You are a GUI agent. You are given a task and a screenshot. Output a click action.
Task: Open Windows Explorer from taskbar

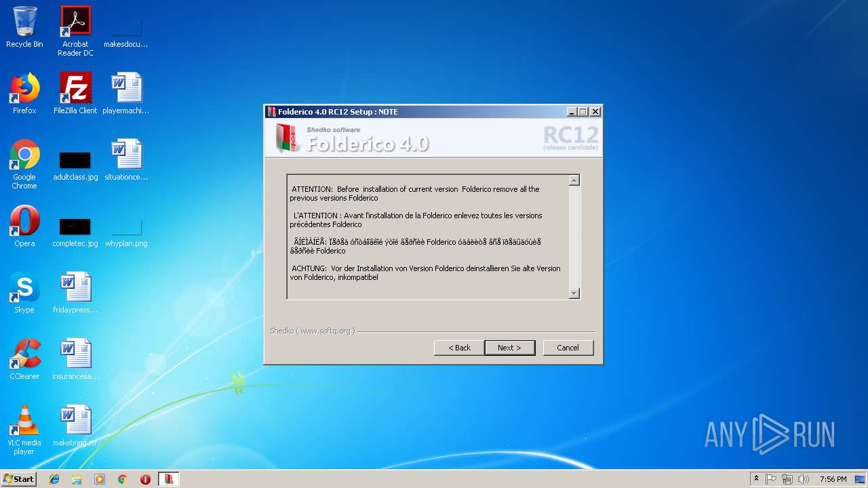pos(77,479)
